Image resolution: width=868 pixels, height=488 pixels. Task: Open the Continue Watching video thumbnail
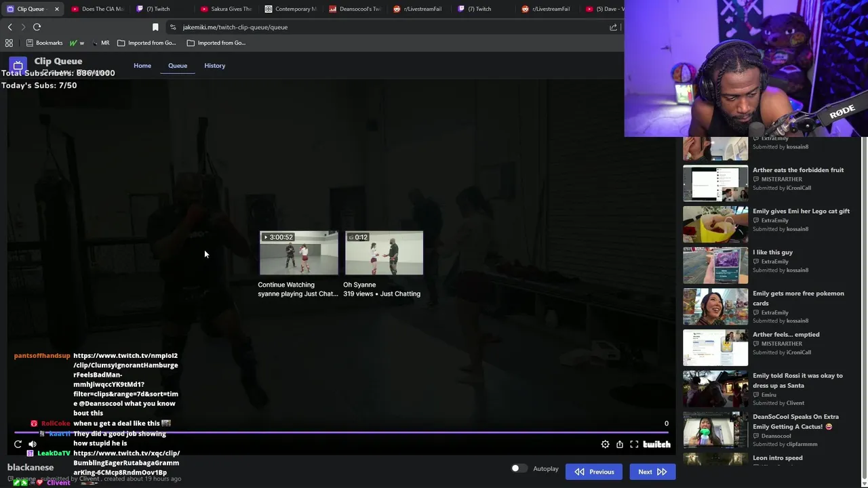298,253
